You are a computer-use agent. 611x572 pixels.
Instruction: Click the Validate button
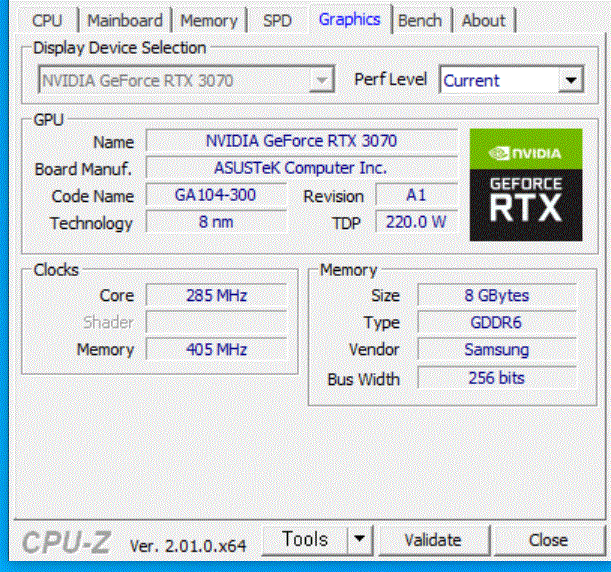coord(433,540)
